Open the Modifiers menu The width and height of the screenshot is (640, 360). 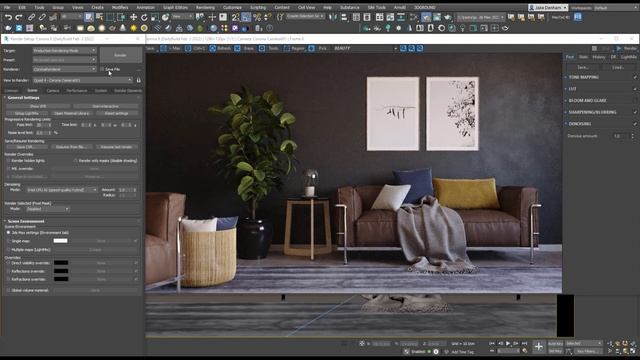(x=120, y=7)
